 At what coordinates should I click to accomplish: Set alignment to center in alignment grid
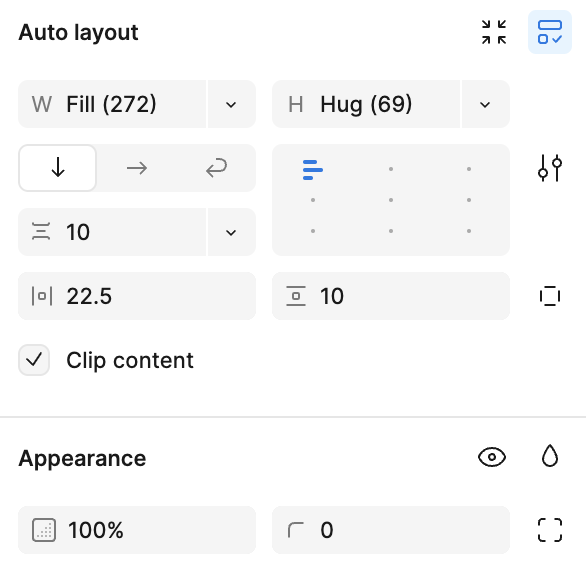tap(391, 200)
